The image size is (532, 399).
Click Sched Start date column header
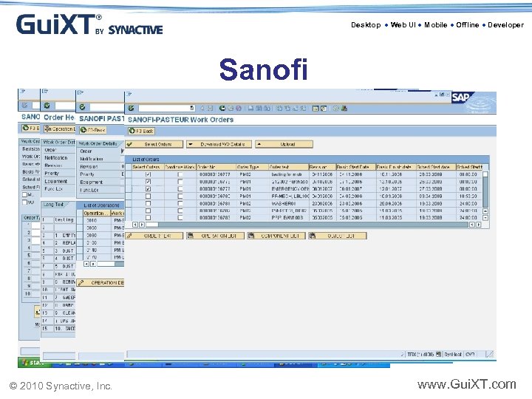tap(435, 167)
